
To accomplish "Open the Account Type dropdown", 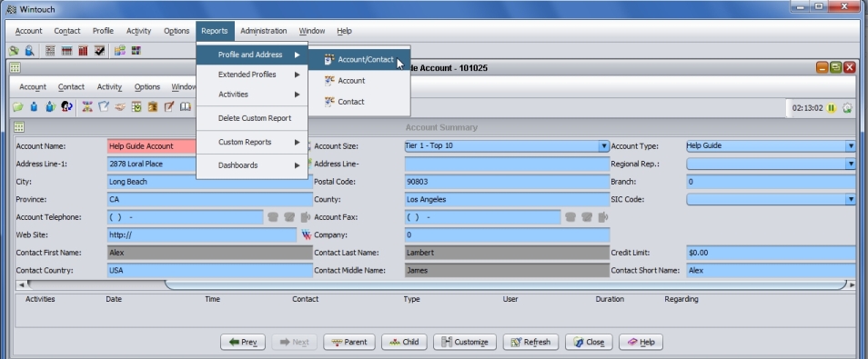I will tap(851, 146).
